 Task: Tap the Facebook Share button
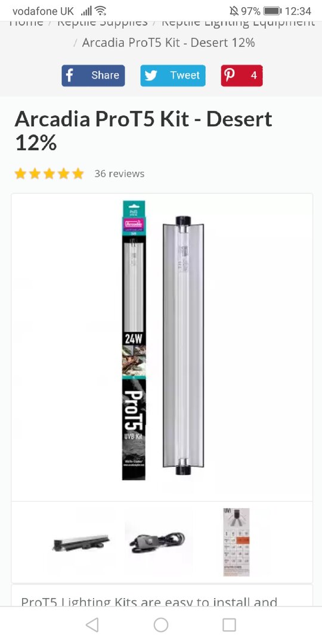tap(93, 76)
